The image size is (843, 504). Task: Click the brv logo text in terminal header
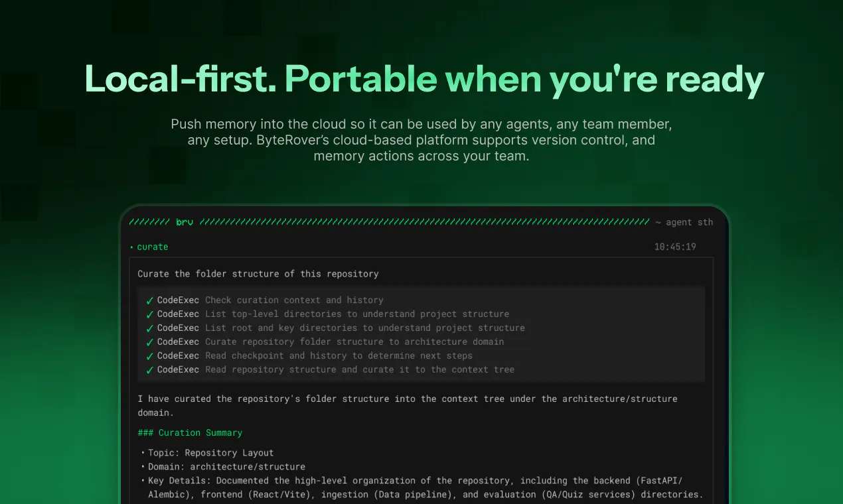click(185, 222)
